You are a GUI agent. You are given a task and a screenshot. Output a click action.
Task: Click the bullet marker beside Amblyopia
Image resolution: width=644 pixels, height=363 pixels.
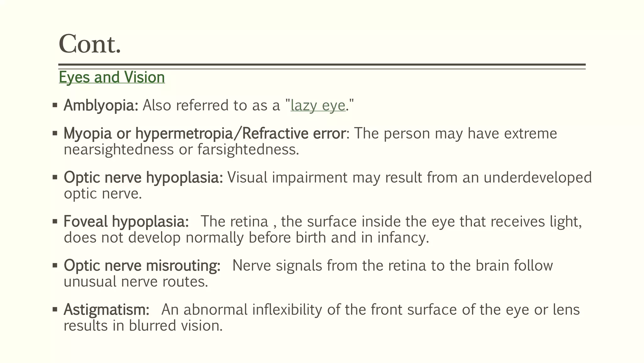pyautogui.click(x=55, y=105)
